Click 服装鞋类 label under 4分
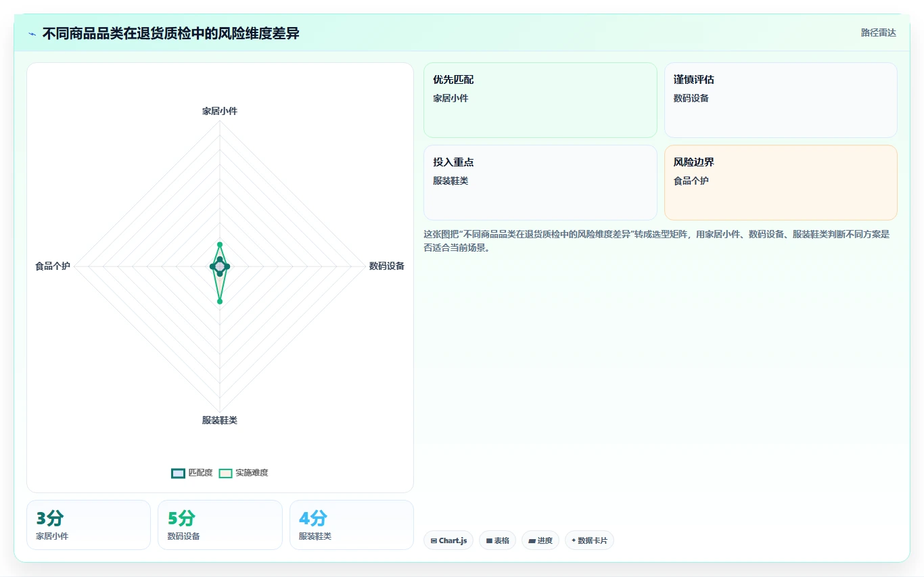Image resolution: width=924 pixels, height=577 pixels. point(315,536)
